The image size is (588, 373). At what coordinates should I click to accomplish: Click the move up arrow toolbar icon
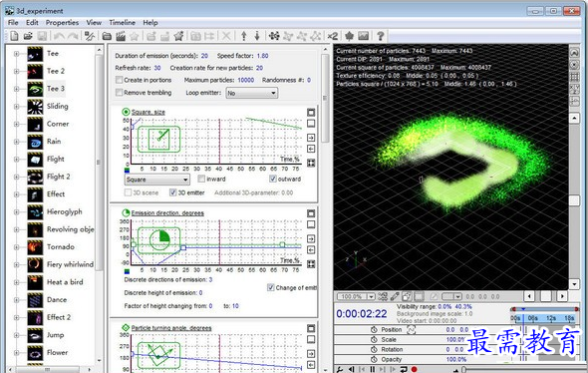(x=244, y=36)
